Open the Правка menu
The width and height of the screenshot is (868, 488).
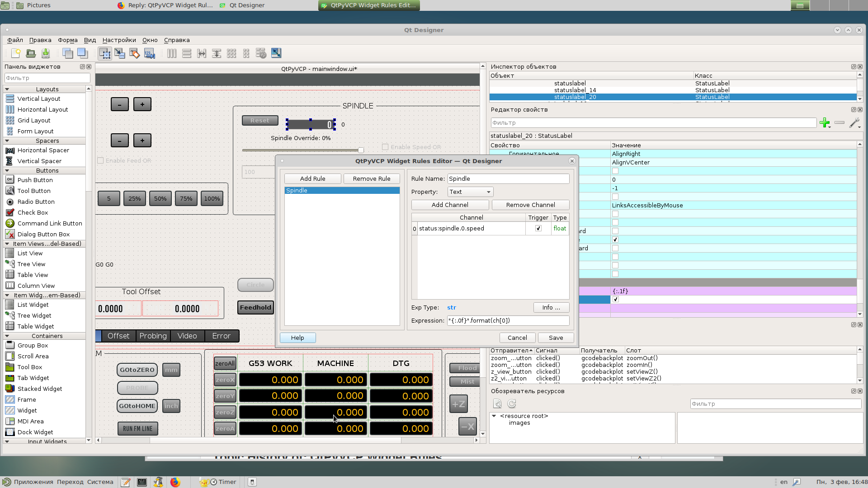point(40,40)
